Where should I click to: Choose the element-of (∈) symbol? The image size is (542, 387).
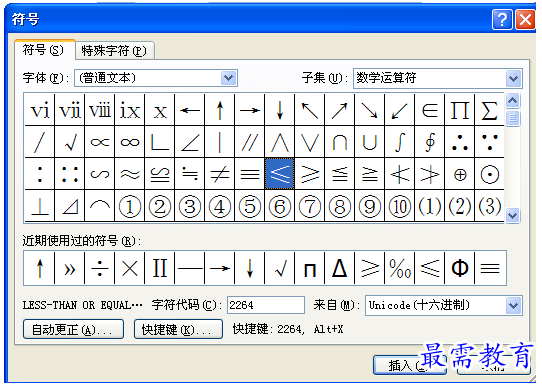click(x=430, y=111)
